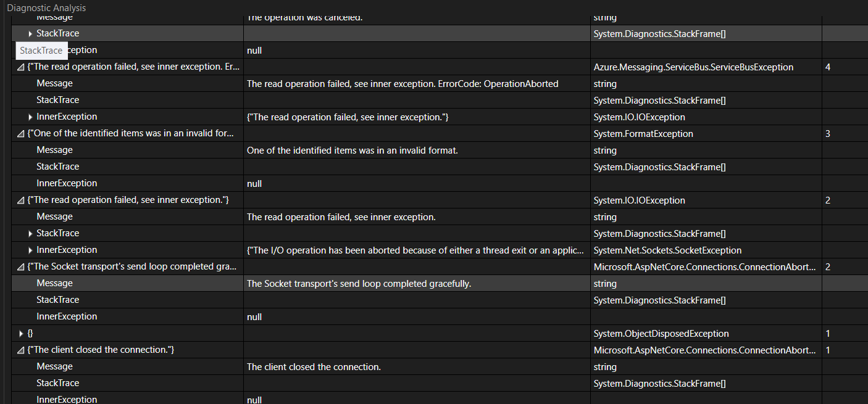Select the StackFrame[] type in the top highlighted StackTrace row

(659, 34)
